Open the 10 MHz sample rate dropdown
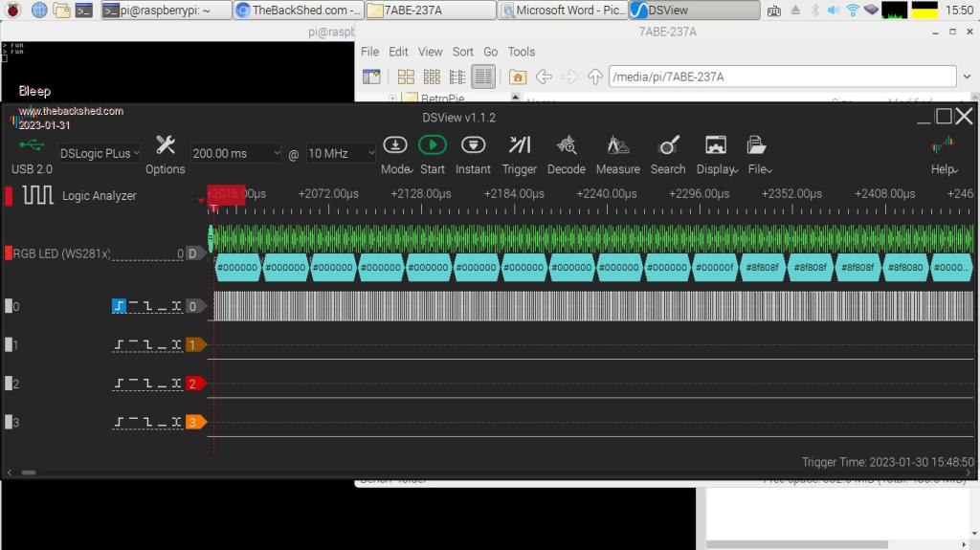The width and height of the screenshot is (980, 550). 342,153
